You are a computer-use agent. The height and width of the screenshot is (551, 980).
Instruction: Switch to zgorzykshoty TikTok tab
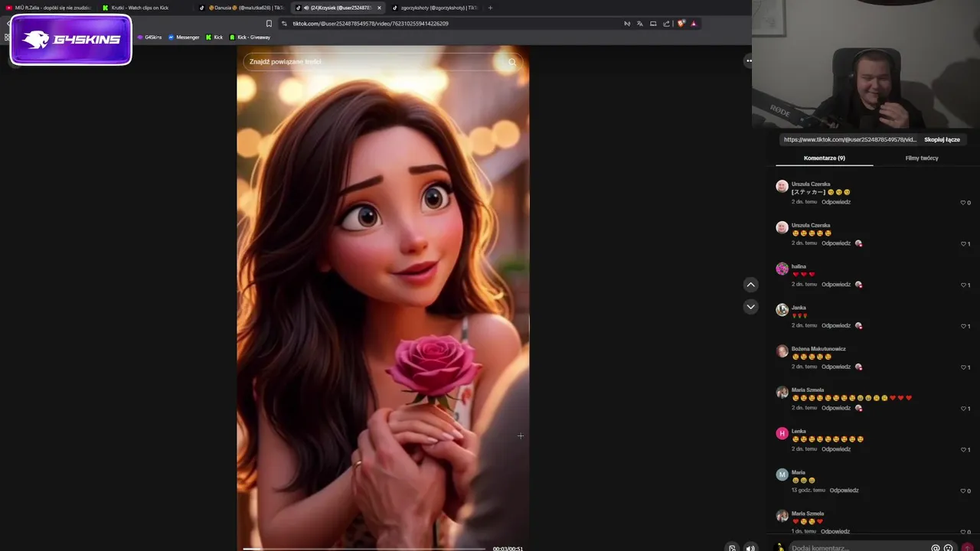click(433, 8)
